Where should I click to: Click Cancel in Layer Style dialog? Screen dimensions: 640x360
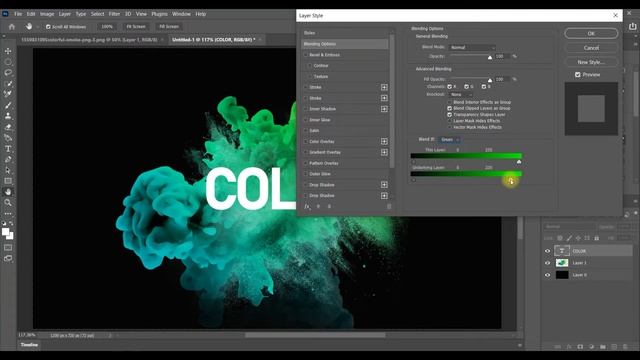pyautogui.click(x=591, y=48)
